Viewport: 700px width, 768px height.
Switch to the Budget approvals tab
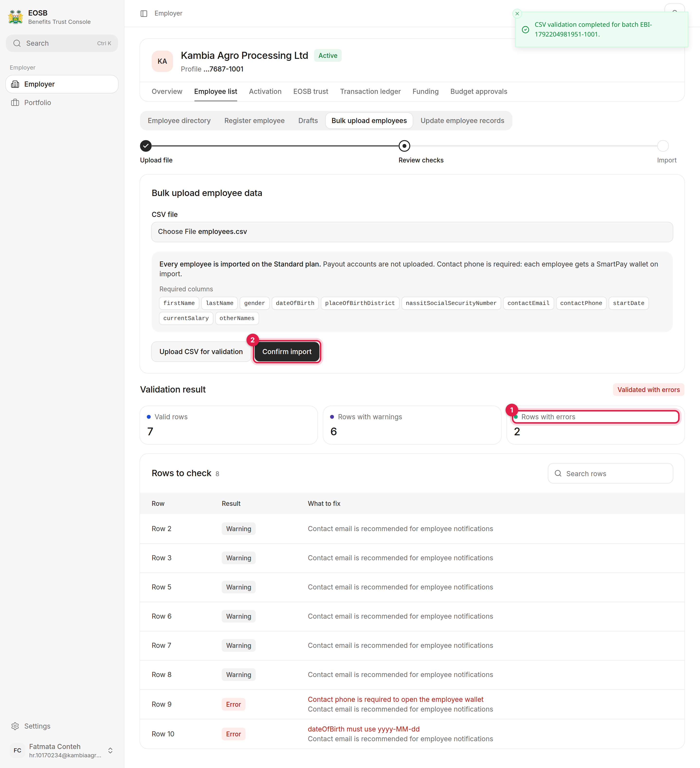tap(479, 91)
